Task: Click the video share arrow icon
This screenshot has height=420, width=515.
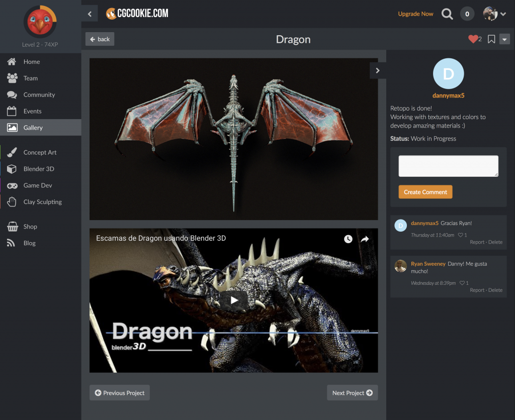Action: pos(365,239)
